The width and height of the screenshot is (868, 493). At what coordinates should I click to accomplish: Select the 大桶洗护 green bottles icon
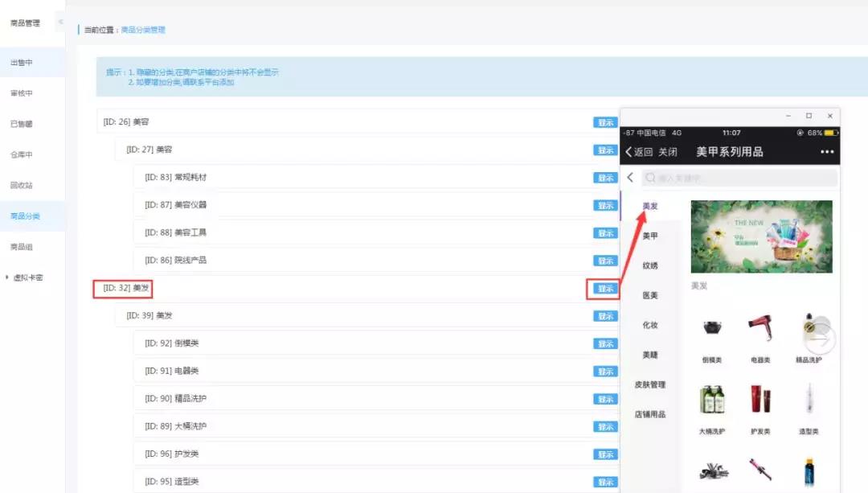tap(712, 400)
